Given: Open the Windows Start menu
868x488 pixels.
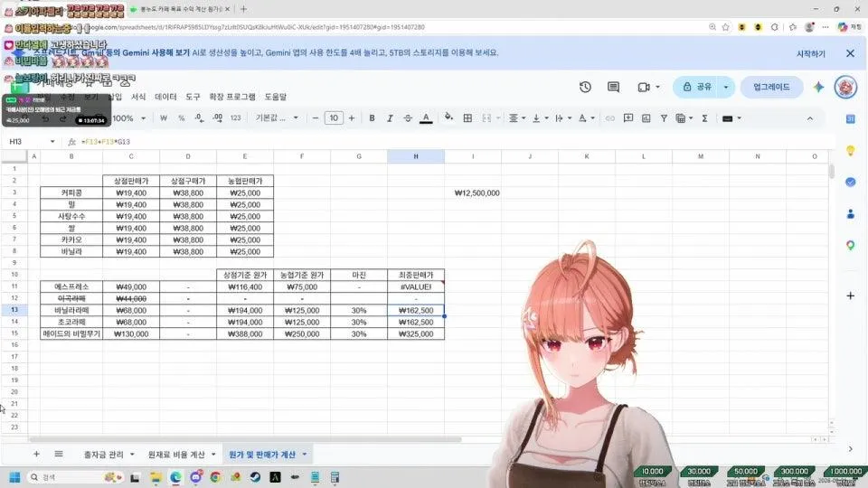Looking at the screenshot, I should (x=15, y=477).
